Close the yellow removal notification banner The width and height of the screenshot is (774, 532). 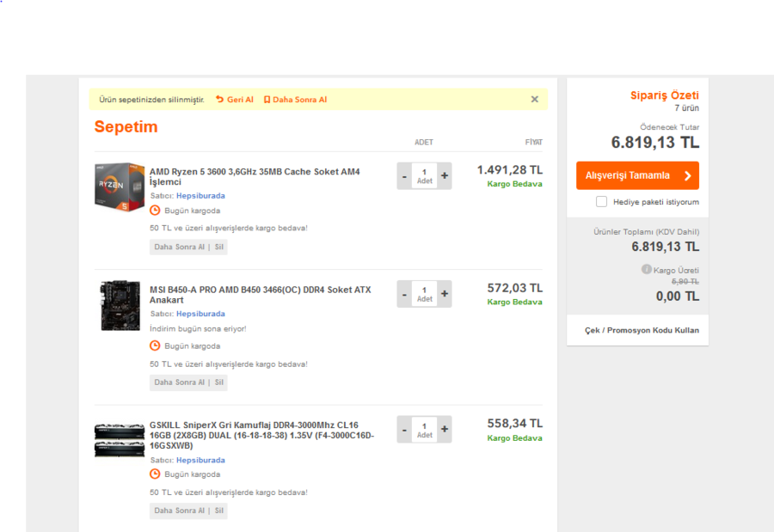(x=535, y=99)
